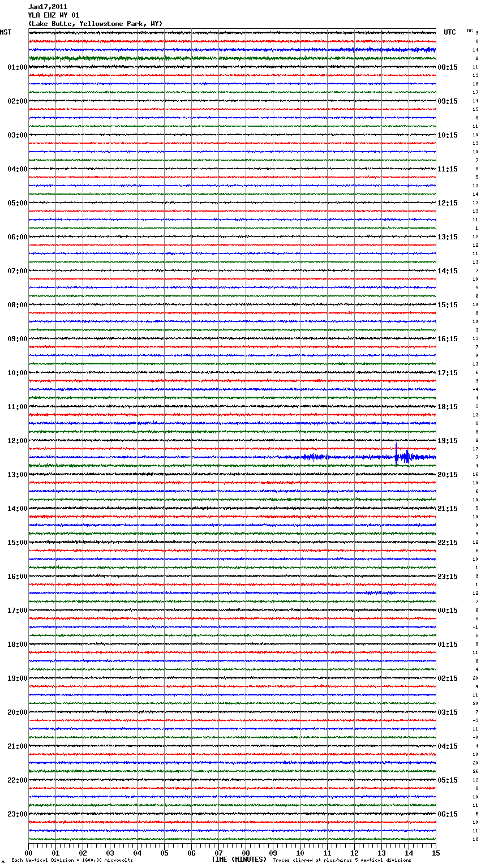Click the 10:15 UTC time label
Image resolution: width=481 pixels, height=868 pixels.
pos(448,135)
